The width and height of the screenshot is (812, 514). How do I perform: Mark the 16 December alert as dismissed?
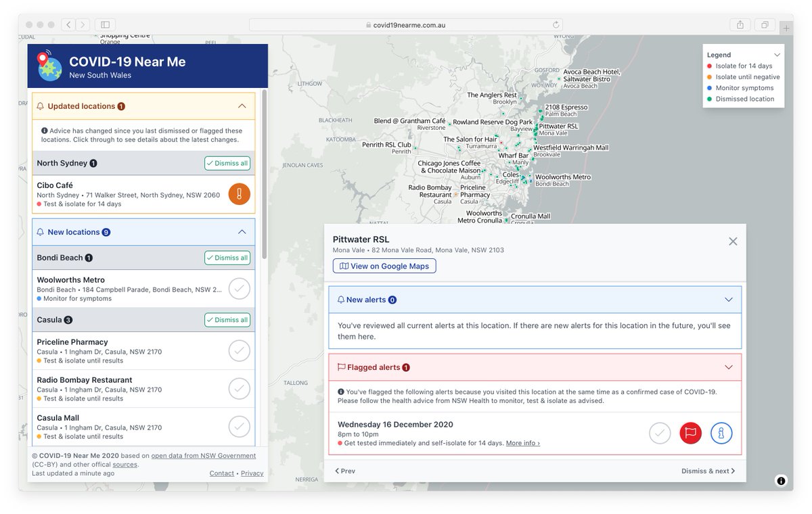pyautogui.click(x=660, y=433)
